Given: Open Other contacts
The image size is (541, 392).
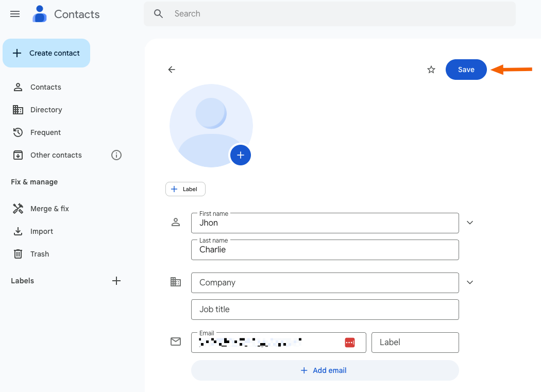Looking at the screenshot, I should [x=56, y=155].
